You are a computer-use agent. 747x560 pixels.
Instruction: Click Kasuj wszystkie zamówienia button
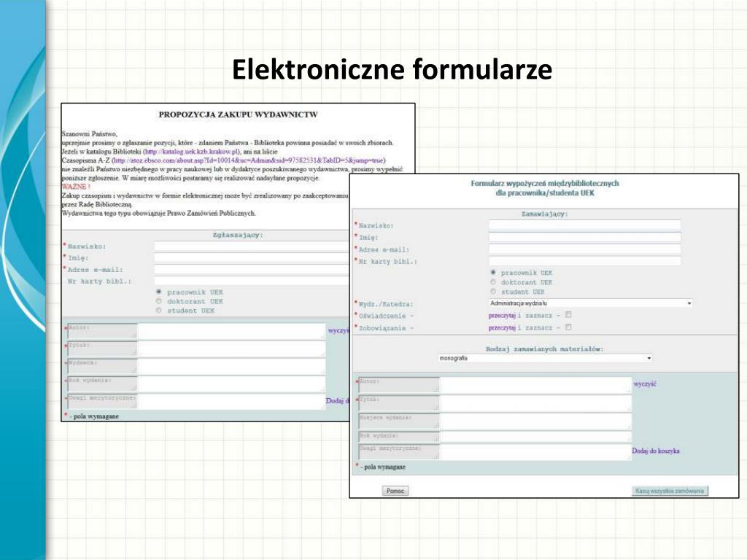coord(670,491)
